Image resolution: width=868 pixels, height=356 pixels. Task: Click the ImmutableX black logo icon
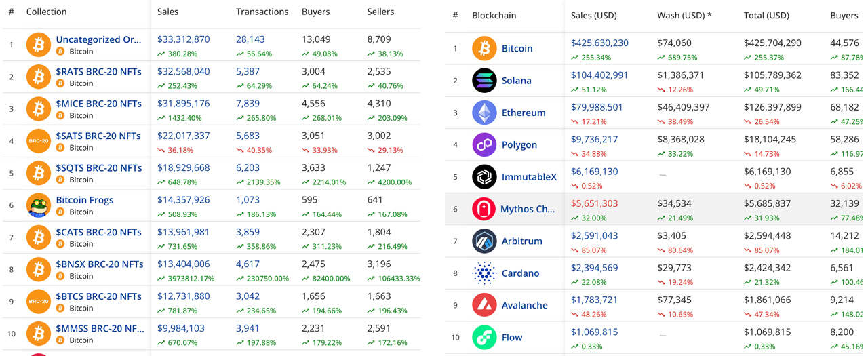pos(484,177)
